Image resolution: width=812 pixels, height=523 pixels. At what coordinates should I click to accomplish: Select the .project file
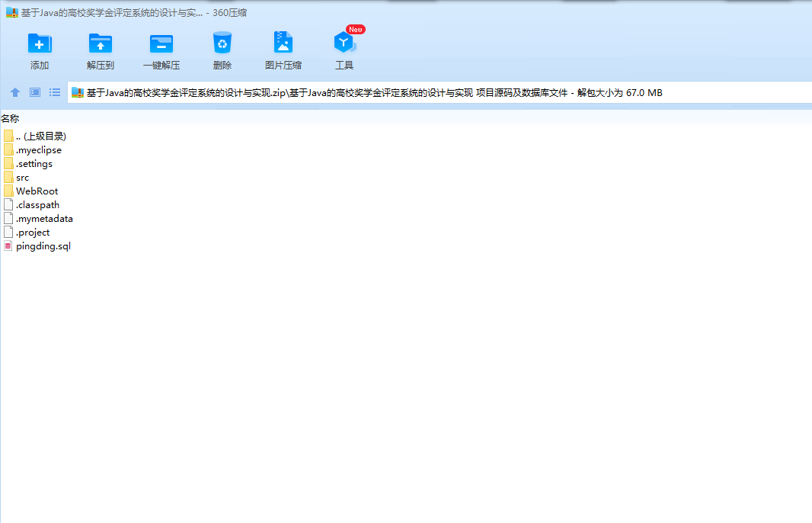tap(32, 232)
